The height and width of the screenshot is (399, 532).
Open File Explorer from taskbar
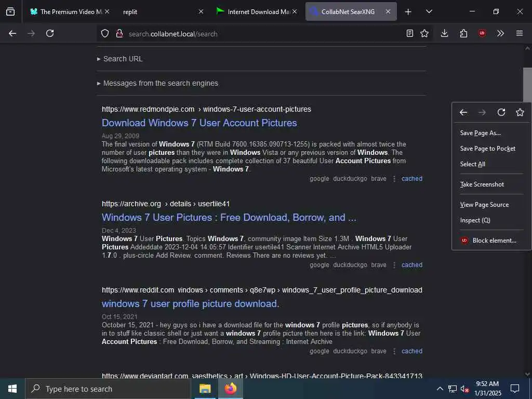click(x=205, y=389)
